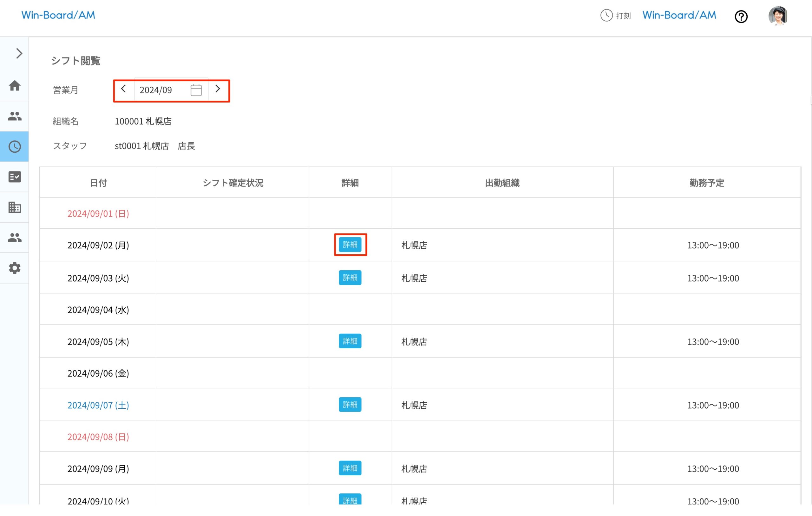Click the 詳細 button for 2024/09/07
This screenshot has width=812, height=516.
click(350, 405)
